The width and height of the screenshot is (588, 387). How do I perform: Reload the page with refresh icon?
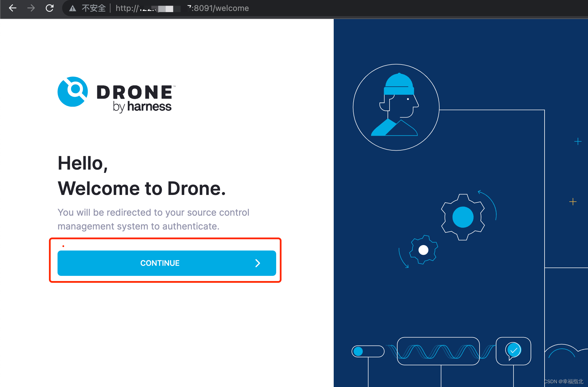[x=49, y=8]
